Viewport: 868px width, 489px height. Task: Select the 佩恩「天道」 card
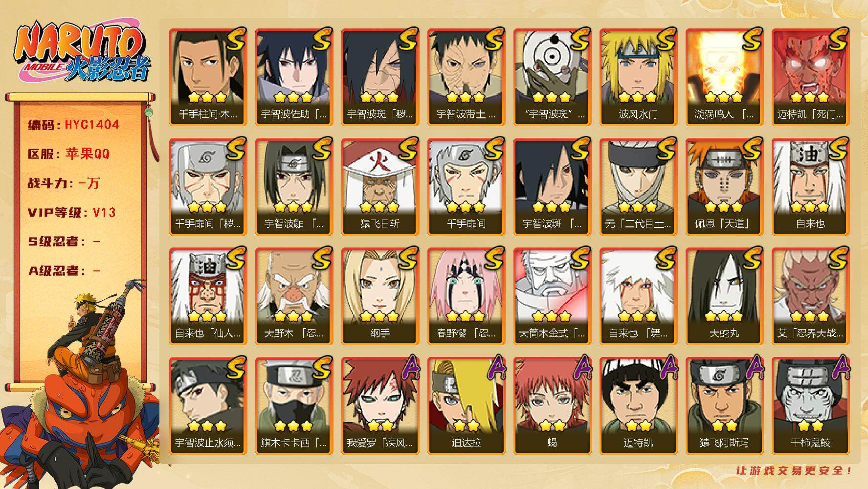[724, 186]
